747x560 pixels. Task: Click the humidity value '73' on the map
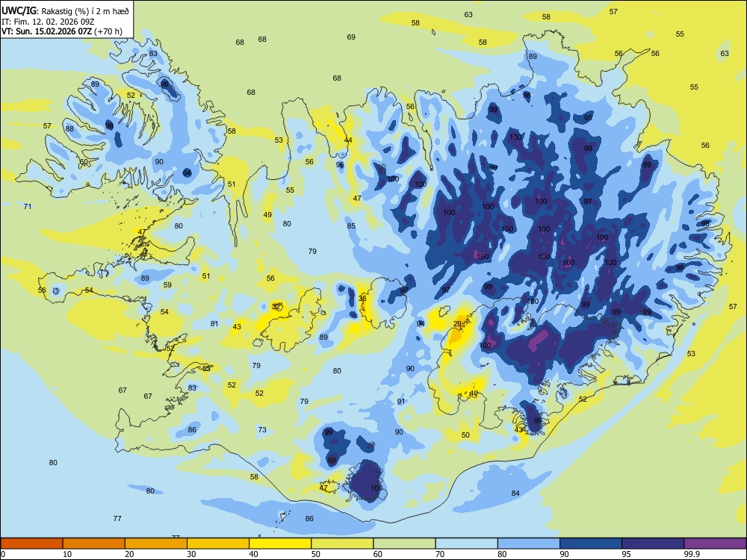pos(262,430)
